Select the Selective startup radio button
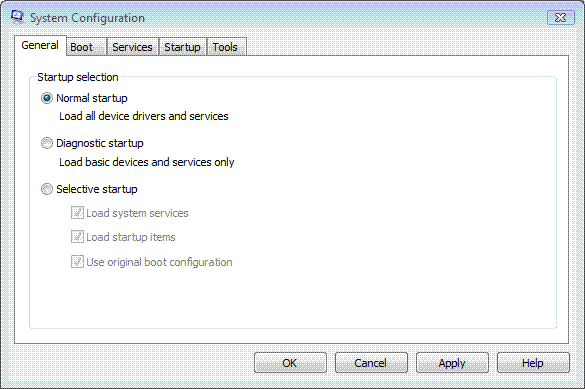The height and width of the screenshot is (389, 585). (47, 189)
